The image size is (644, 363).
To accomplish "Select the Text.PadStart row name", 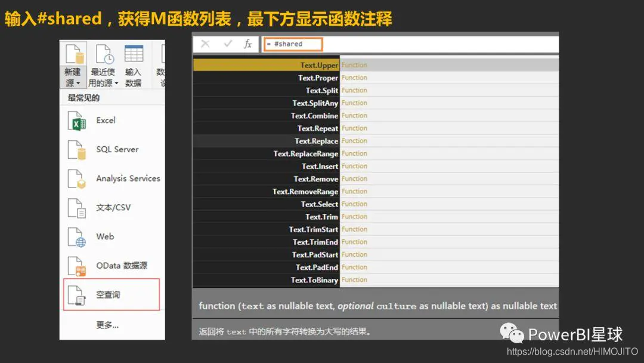I will (315, 255).
